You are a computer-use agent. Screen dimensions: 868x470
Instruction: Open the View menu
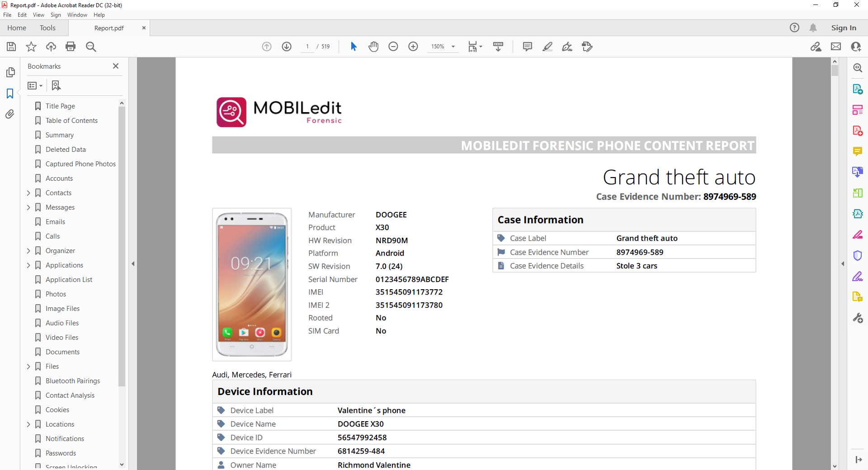(x=38, y=15)
